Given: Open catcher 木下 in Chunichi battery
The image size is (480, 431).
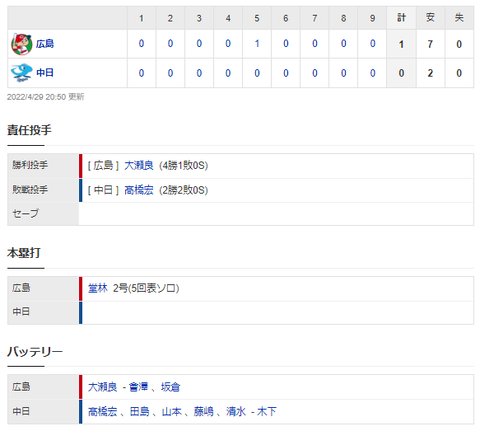Looking at the screenshot, I should (x=267, y=412).
